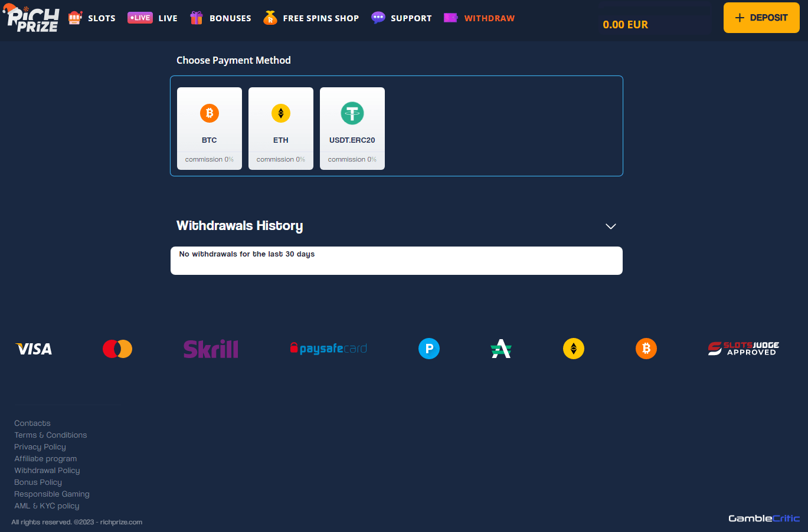808x532 pixels.
Task: Click the Choose Payment Method heading
Action: point(234,60)
